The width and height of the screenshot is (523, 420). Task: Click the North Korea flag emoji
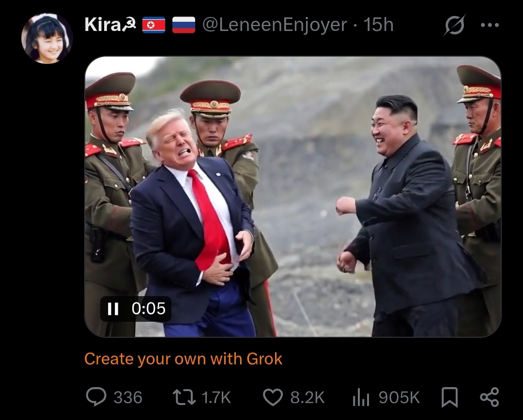tap(154, 25)
